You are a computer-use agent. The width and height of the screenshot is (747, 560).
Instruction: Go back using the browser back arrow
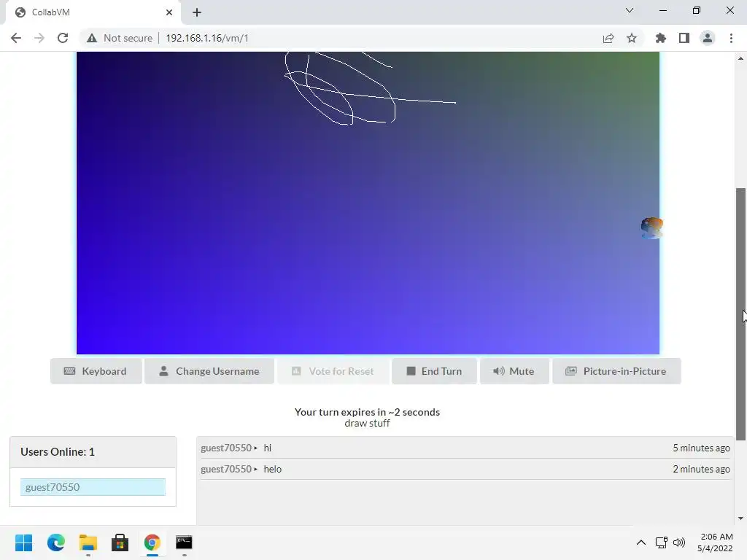[16, 38]
